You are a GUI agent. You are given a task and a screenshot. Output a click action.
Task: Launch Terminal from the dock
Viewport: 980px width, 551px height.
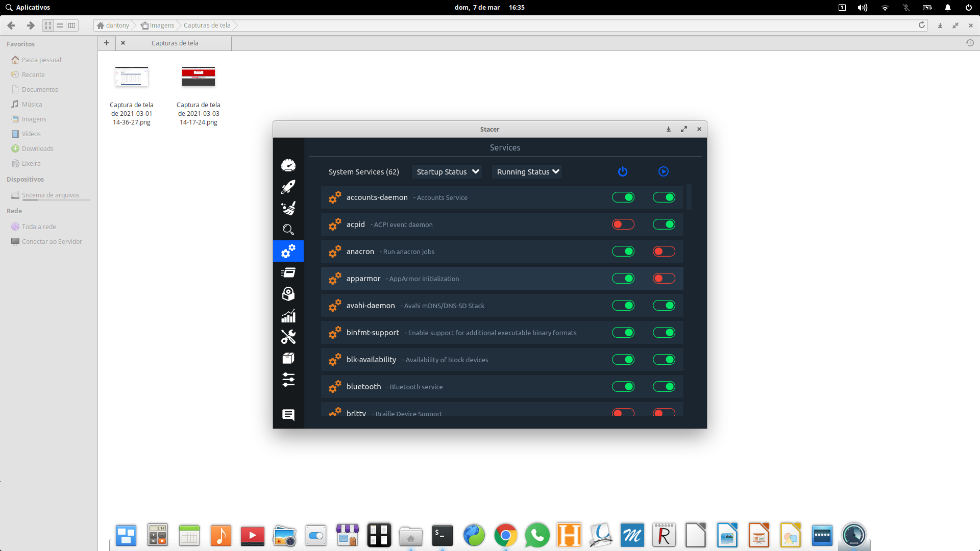point(443,535)
